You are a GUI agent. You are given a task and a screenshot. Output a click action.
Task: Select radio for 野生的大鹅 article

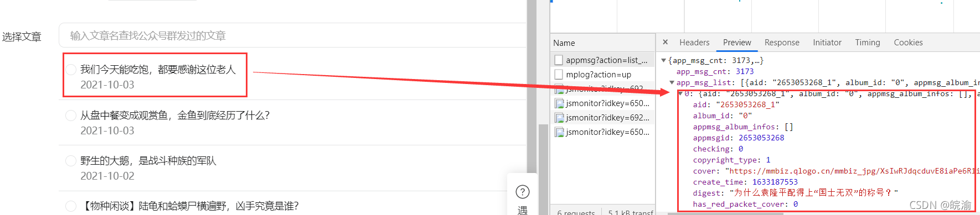click(x=71, y=161)
